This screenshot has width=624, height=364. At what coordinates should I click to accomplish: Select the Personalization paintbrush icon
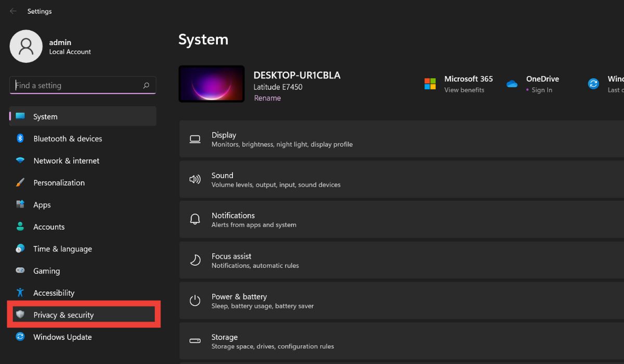(x=20, y=183)
